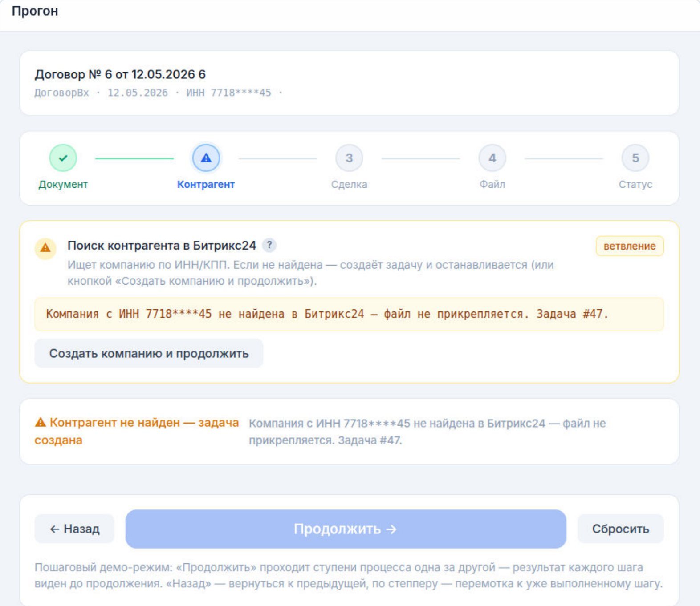
Task: Click the Файл step label
Action: pos(492,184)
